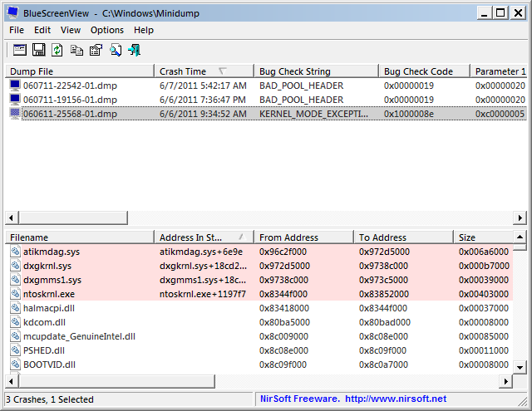Viewport: 532px width, 411px height.
Task: Click the monitor icon for 060711-19156-01.dmp
Action: pos(15,100)
